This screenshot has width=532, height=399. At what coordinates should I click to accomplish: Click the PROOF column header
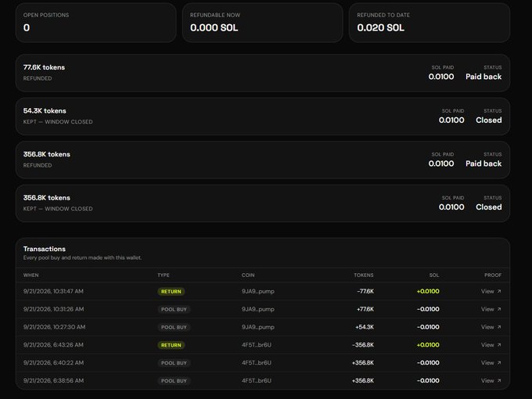(x=493, y=275)
